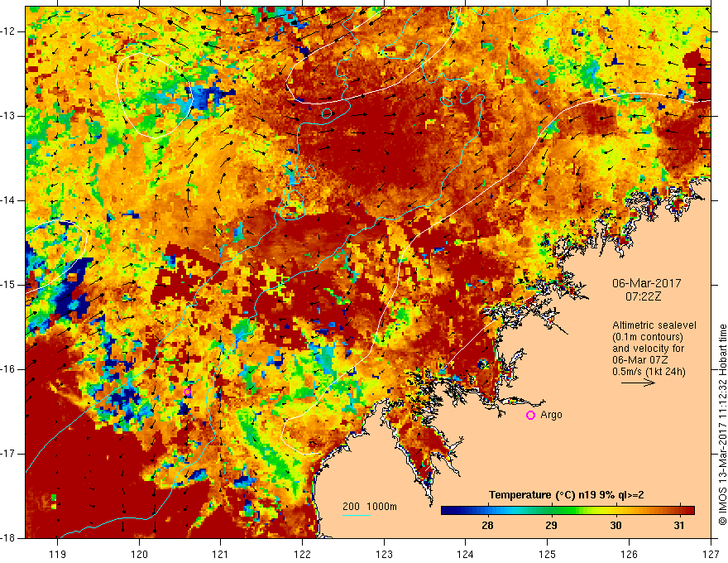Click the longitude label '127'

click(x=711, y=554)
